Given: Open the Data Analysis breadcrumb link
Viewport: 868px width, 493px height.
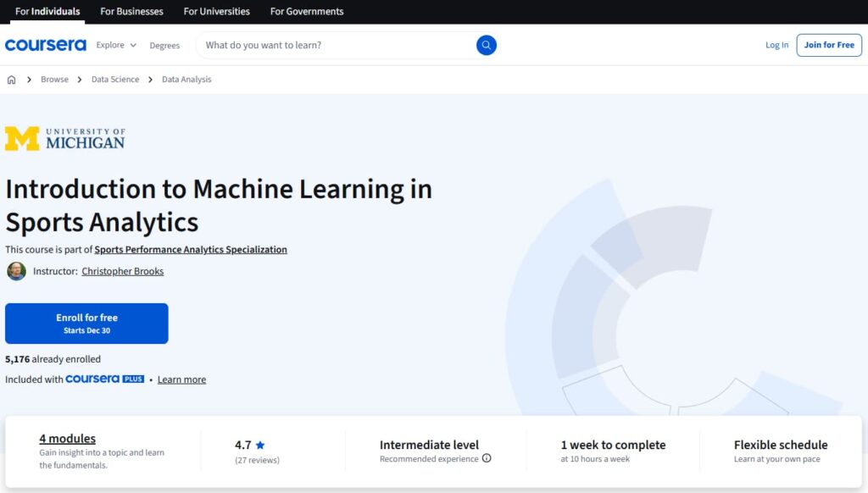Looking at the screenshot, I should pos(186,79).
